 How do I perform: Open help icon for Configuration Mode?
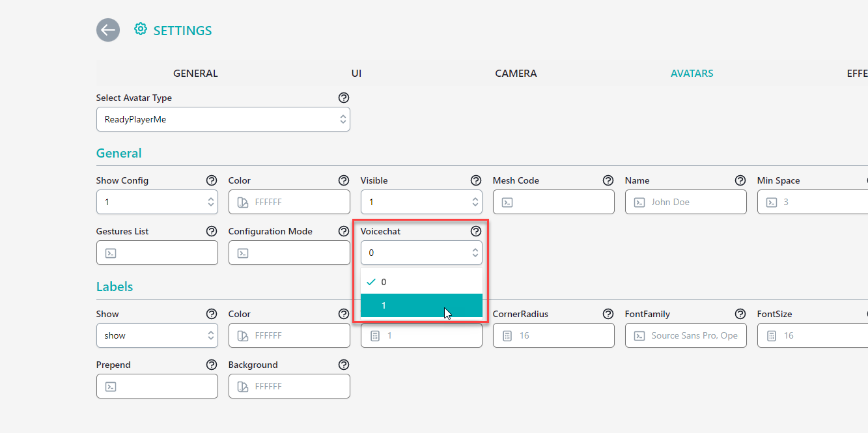pos(344,231)
